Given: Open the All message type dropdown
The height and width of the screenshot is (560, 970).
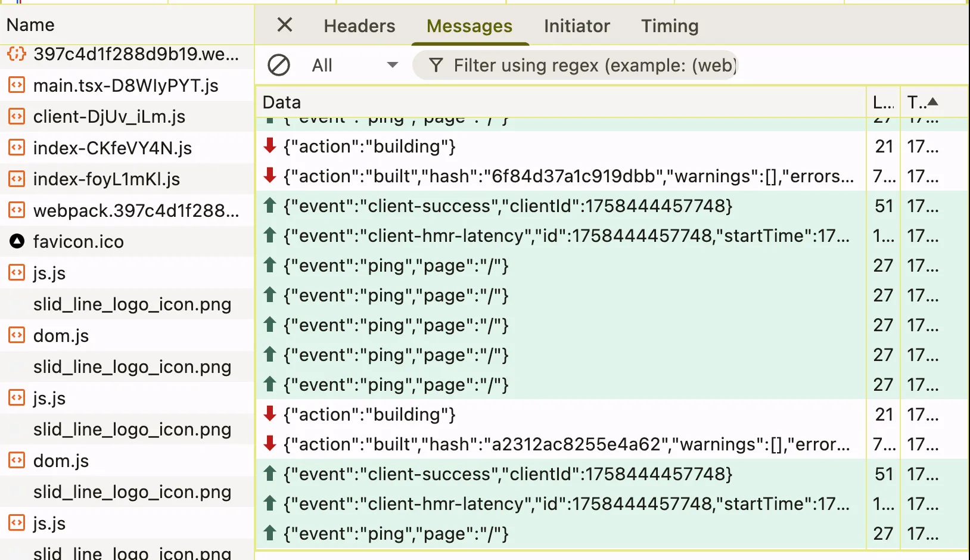Looking at the screenshot, I should tap(355, 65).
